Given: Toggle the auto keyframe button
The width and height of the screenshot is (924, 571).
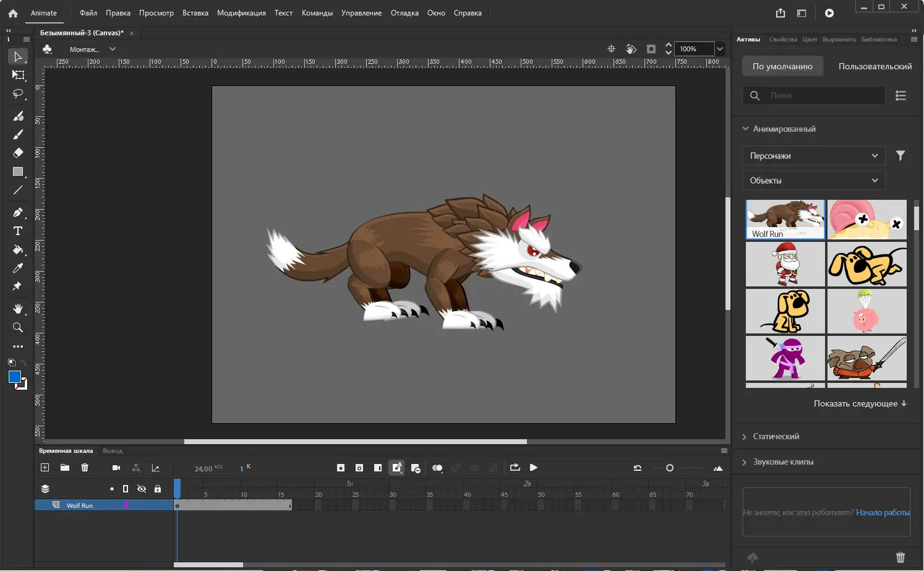Looking at the screenshot, I should pyautogui.click(x=396, y=468).
